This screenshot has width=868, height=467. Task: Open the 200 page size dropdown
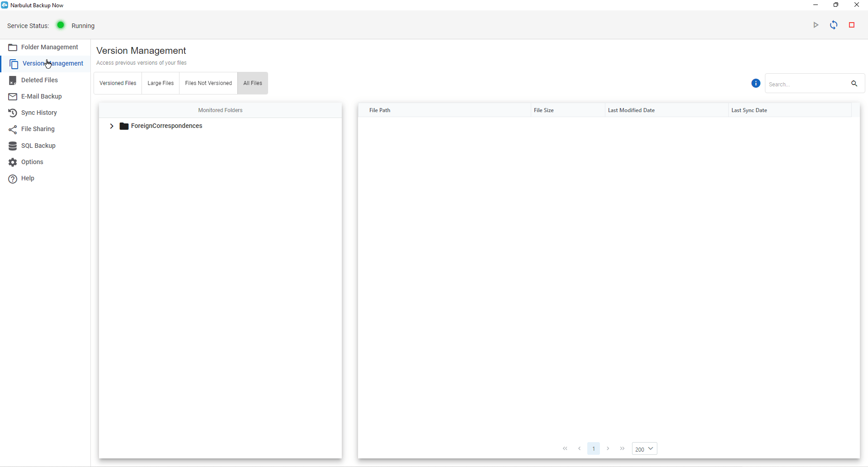[645, 448]
